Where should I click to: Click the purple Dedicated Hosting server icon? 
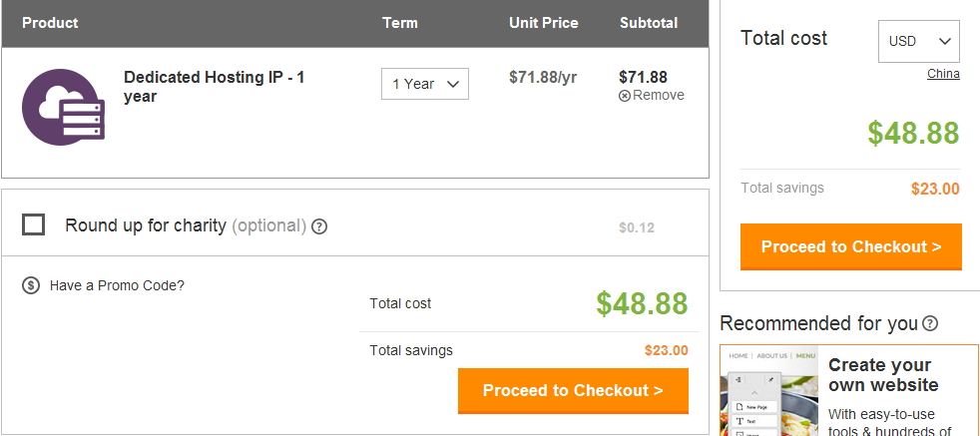tap(63, 107)
